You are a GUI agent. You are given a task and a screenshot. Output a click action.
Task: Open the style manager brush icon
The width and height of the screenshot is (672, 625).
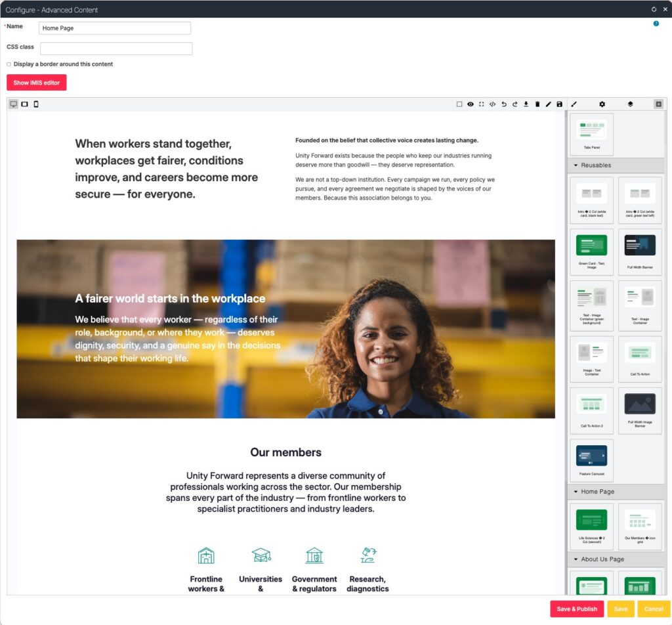[x=574, y=104]
